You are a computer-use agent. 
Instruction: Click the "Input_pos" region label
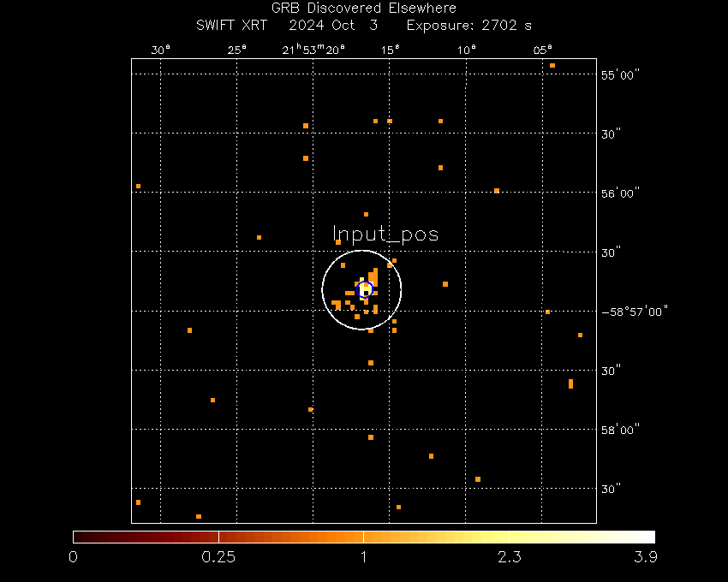385,234
